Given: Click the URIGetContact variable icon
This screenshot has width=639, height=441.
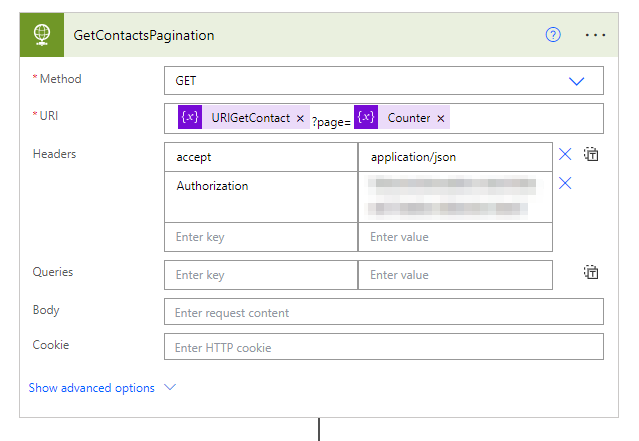Looking at the screenshot, I should tap(190, 118).
